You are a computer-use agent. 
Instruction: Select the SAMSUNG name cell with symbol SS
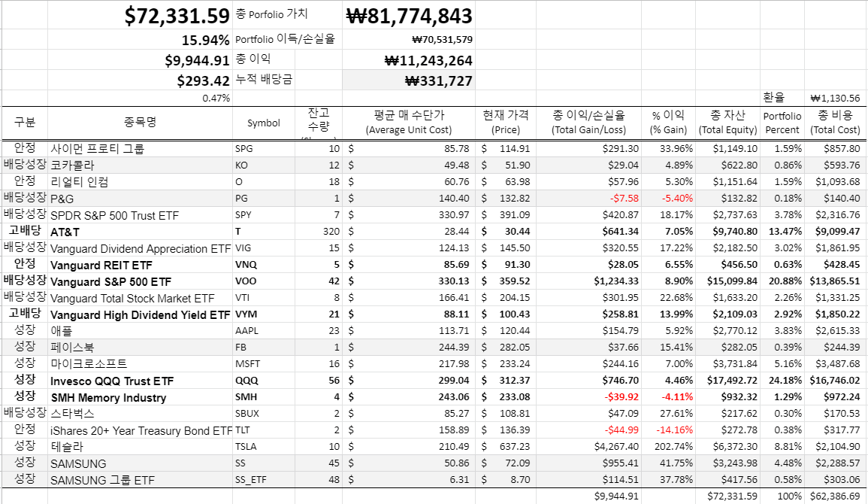pyautogui.click(x=140, y=463)
